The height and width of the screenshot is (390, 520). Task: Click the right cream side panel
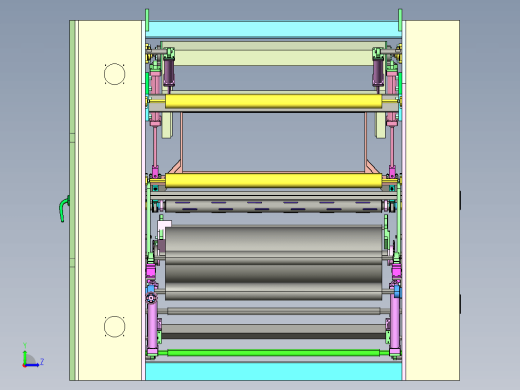(x=432, y=200)
